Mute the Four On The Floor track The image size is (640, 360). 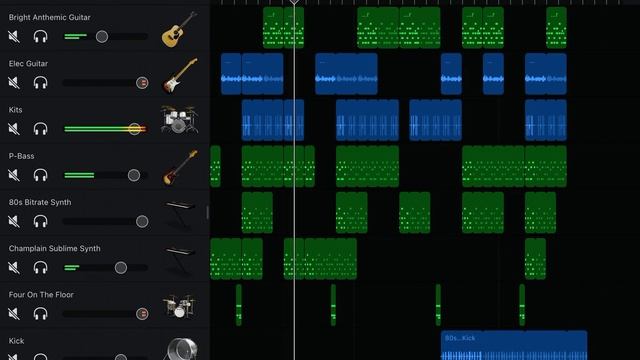click(14, 313)
